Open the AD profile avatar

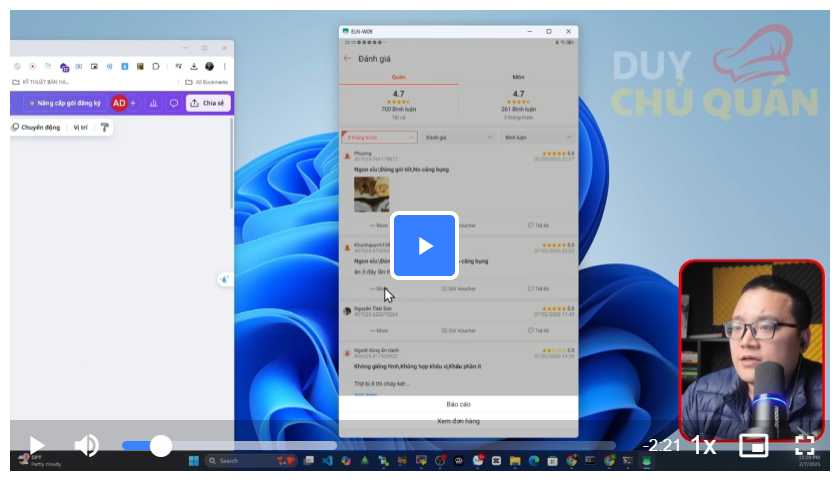tap(119, 103)
